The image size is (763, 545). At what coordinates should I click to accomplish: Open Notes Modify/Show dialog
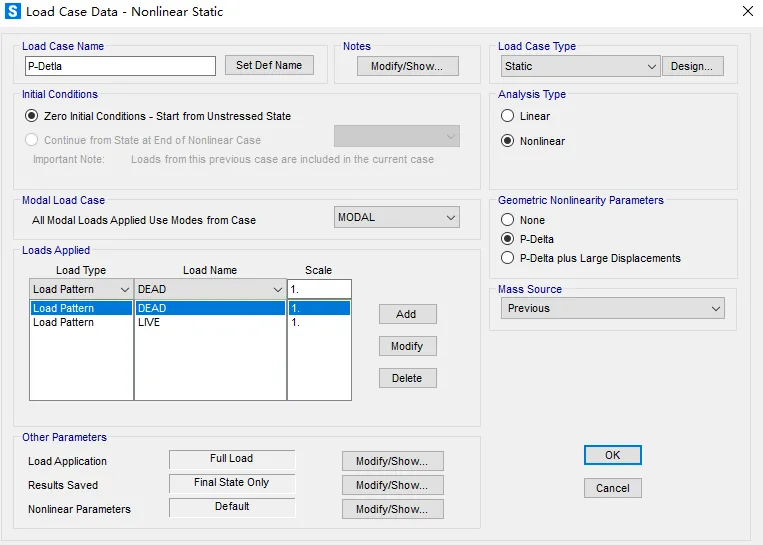click(407, 66)
